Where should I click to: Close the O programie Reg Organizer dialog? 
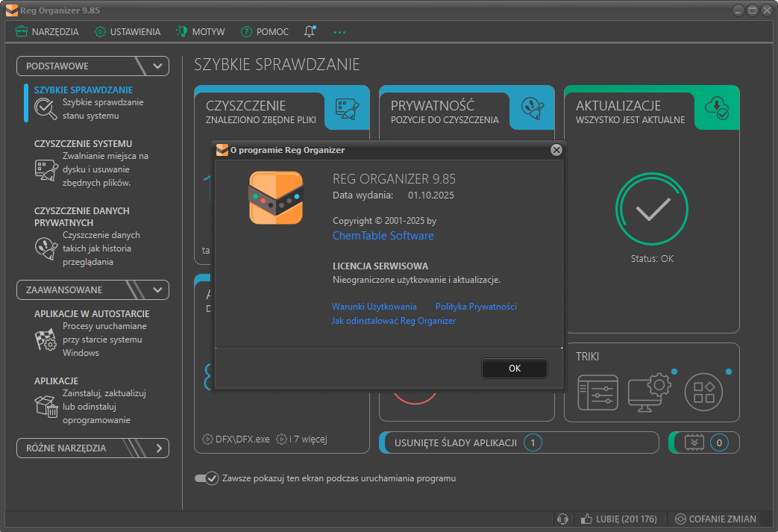(x=556, y=150)
